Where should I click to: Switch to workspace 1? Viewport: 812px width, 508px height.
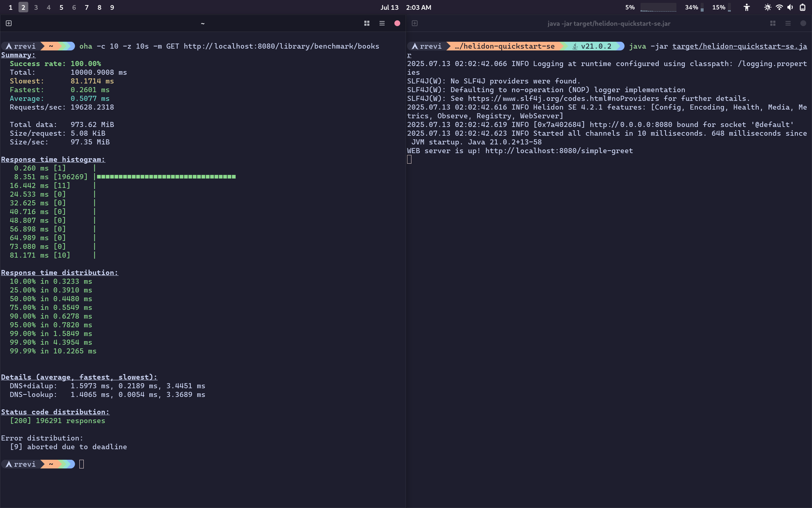(11, 7)
